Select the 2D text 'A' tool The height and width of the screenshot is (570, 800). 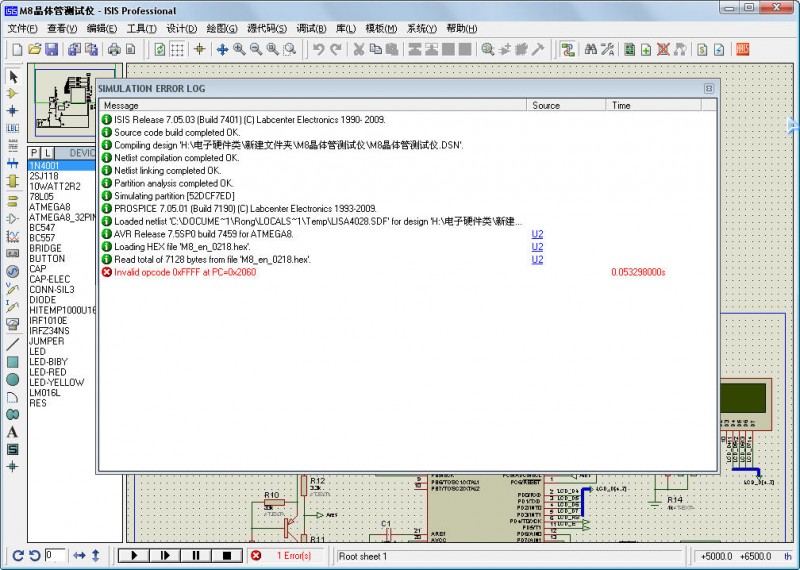tap(13, 432)
